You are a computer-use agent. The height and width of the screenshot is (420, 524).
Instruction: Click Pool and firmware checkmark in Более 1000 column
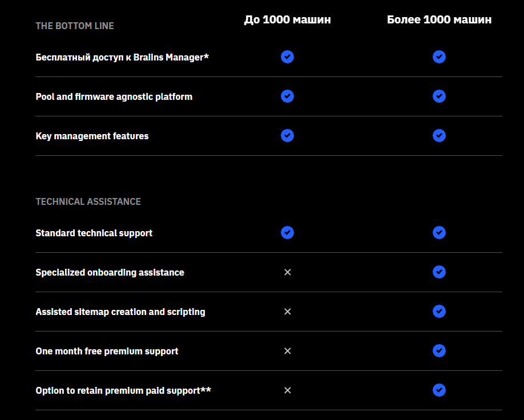tap(439, 96)
